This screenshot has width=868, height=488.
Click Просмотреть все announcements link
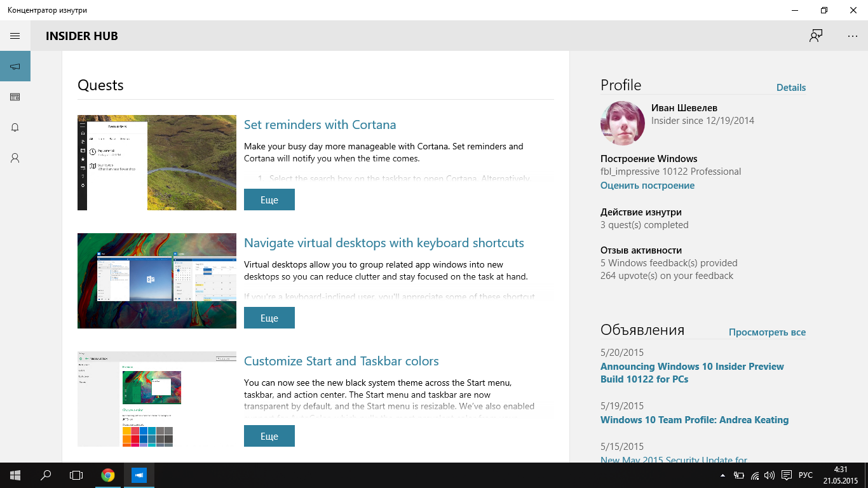click(x=767, y=332)
